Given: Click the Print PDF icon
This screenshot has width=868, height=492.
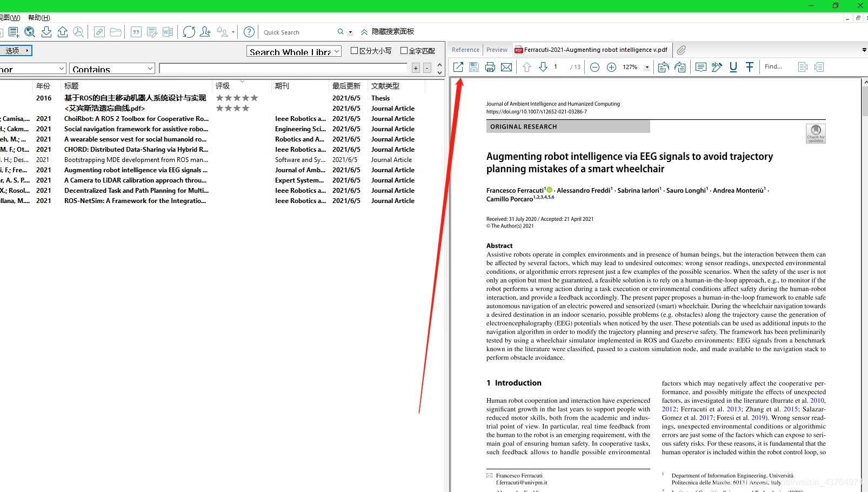Looking at the screenshot, I should click(490, 67).
